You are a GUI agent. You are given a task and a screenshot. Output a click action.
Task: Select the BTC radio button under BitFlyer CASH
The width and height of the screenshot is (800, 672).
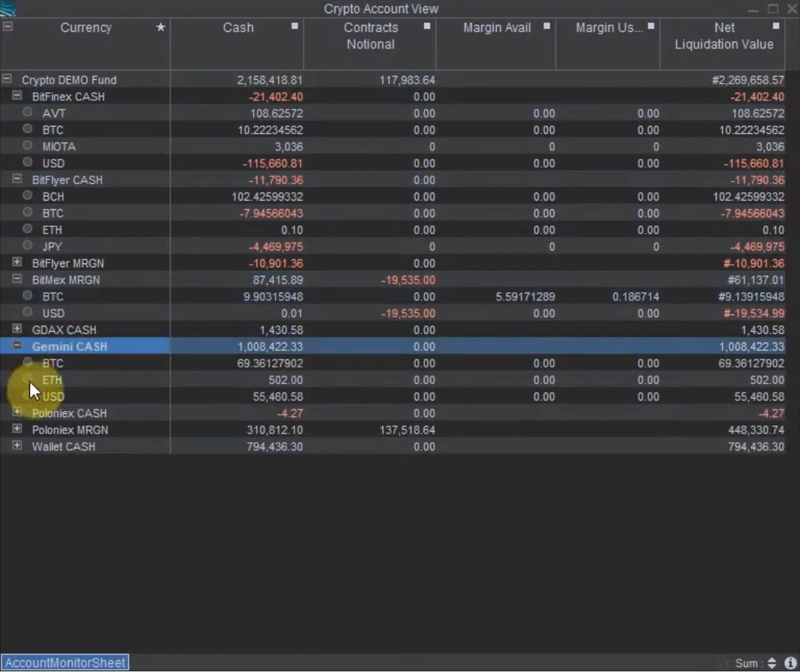27,212
